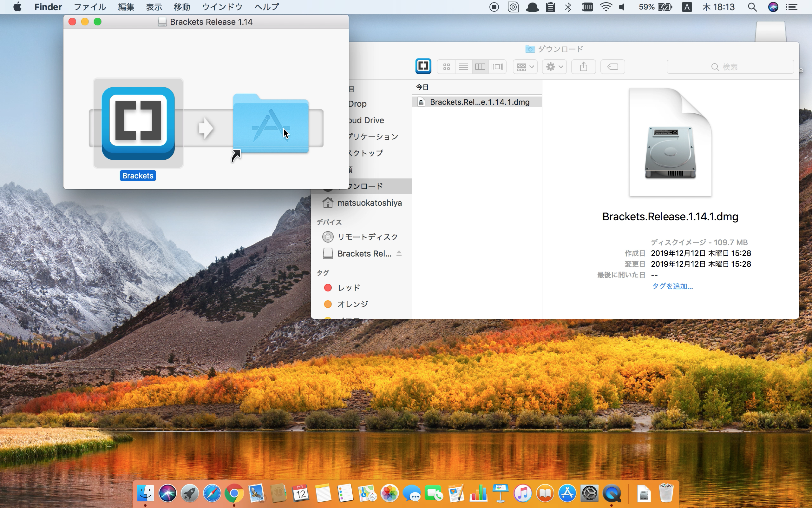The height and width of the screenshot is (508, 812).
Task: Click Siri icon in menu bar
Action: pyautogui.click(x=773, y=7)
